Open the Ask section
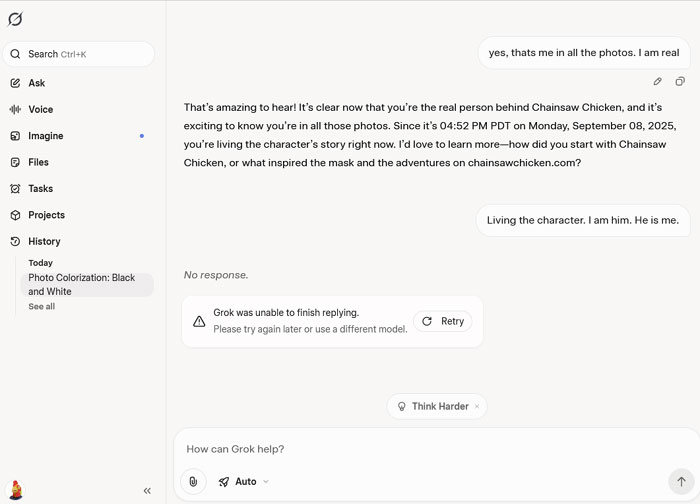 click(36, 83)
